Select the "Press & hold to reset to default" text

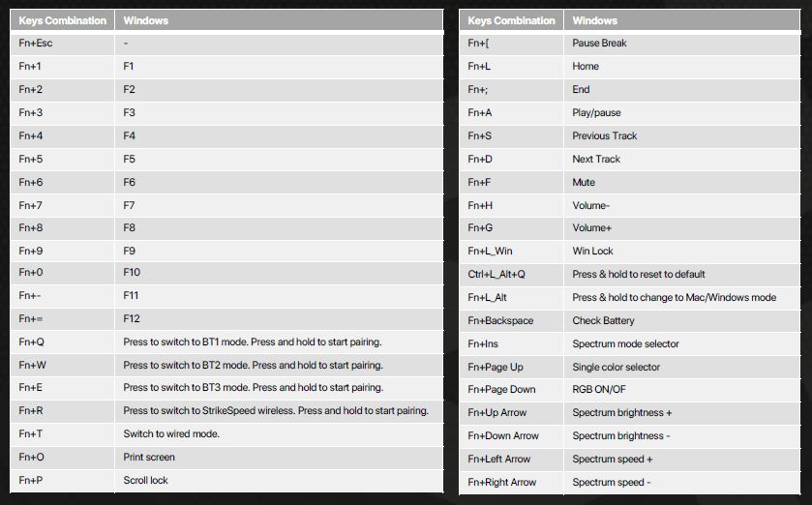[x=638, y=275]
